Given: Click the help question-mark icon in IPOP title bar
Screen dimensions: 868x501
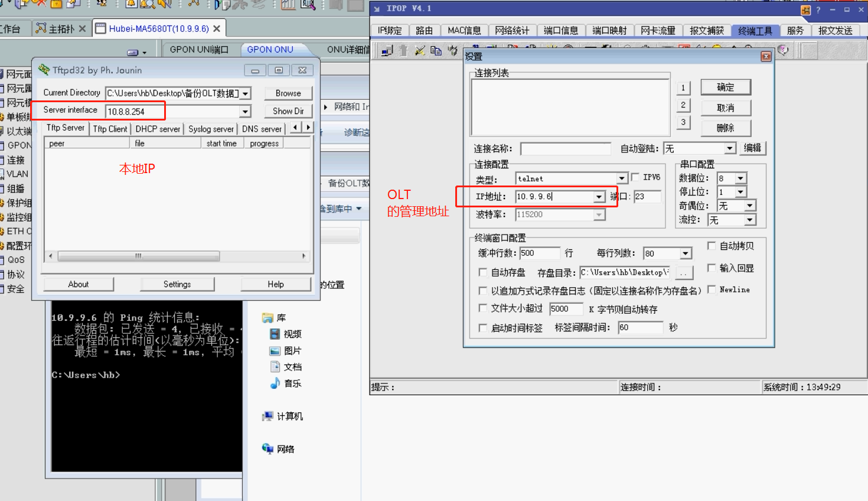Looking at the screenshot, I should 818,10.
